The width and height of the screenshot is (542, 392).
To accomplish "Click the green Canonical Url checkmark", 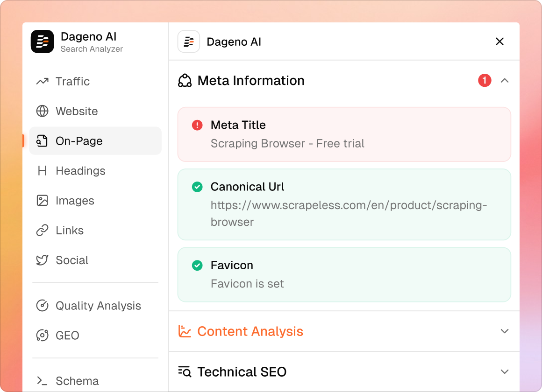I will tap(197, 187).
